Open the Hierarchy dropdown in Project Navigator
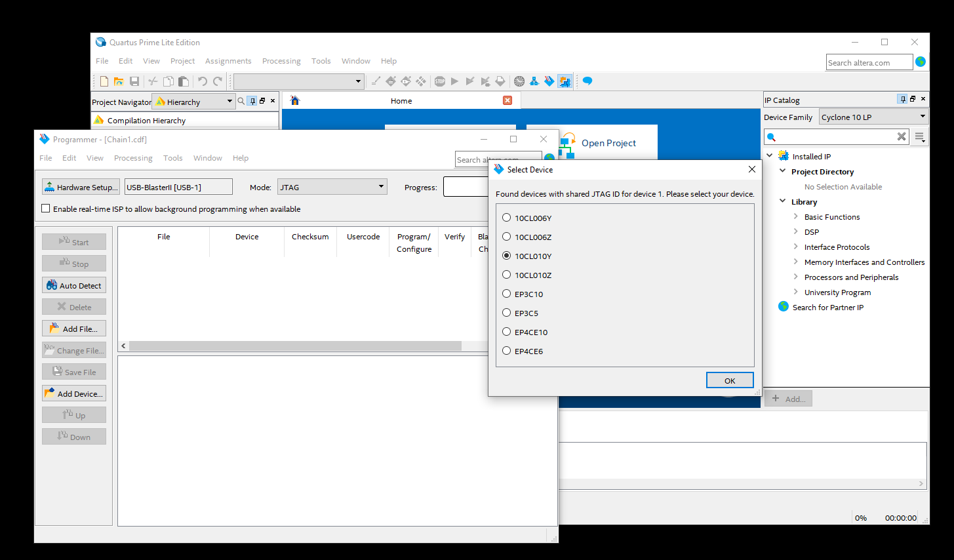The width and height of the screenshot is (954, 560). point(193,102)
